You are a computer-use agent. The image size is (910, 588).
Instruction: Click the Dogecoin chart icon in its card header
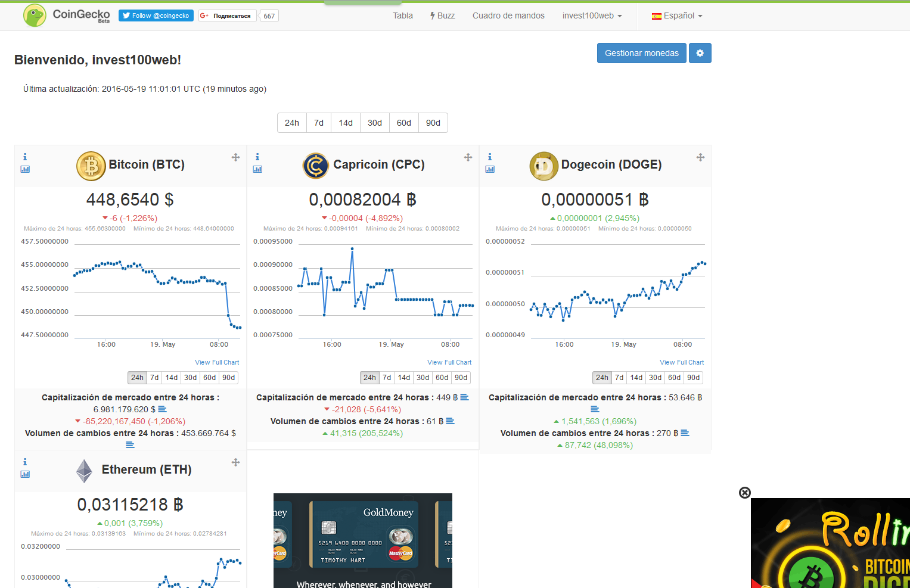pyautogui.click(x=490, y=169)
